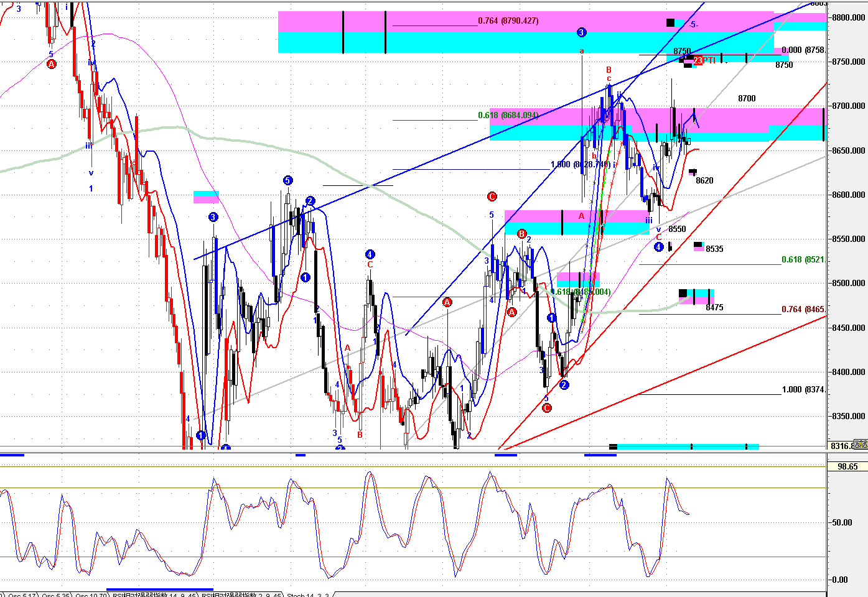Select the 0.764 (8465 Fibonacci label
This screenshot has width=868, height=597.
coord(803,310)
